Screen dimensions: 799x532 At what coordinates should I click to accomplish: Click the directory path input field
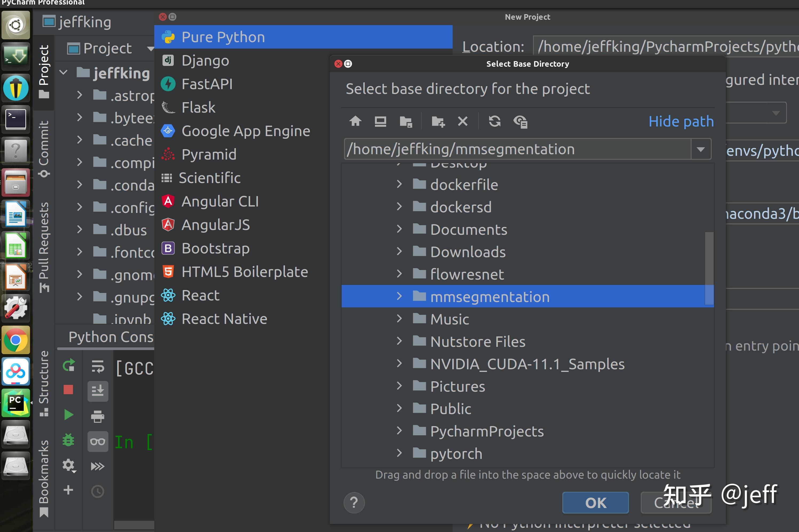pyautogui.click(x=518, y=149)
